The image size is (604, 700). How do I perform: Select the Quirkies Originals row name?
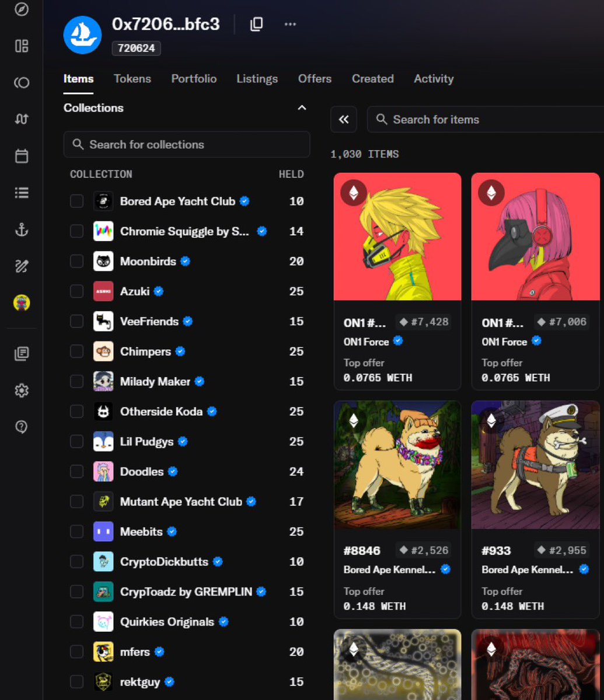(167, 622)
